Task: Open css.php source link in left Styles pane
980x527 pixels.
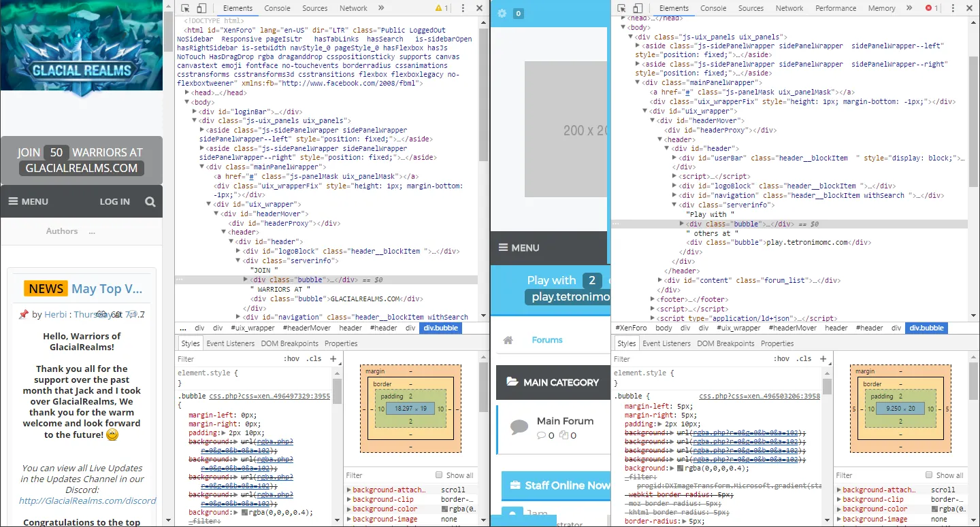Action: (269, 396)
